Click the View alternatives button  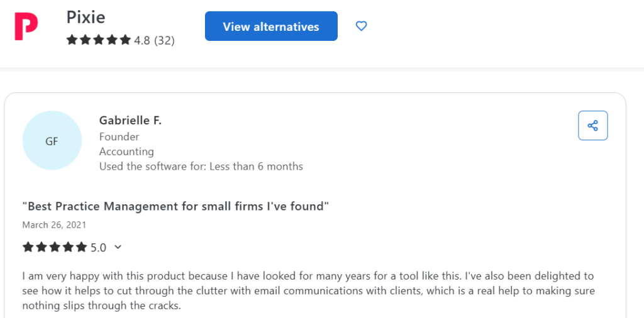coord(271,26)
